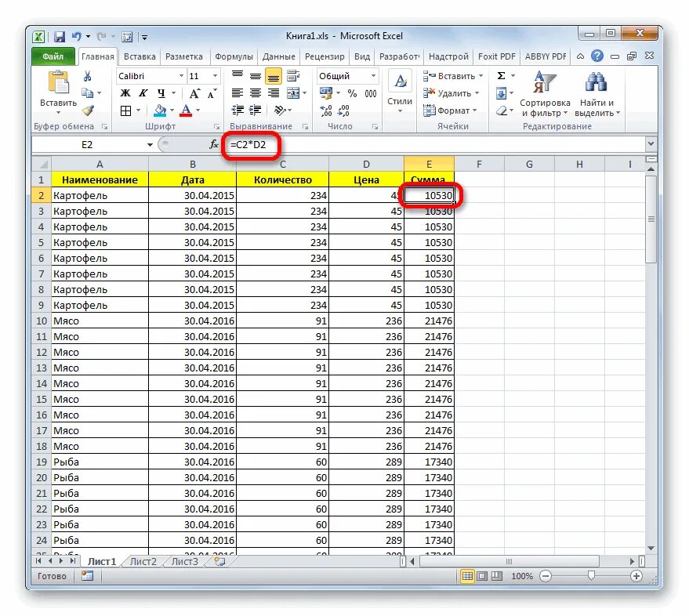Increase the cell indent
Viewport: 689px width, 616px height.
[x=256, y=111]
